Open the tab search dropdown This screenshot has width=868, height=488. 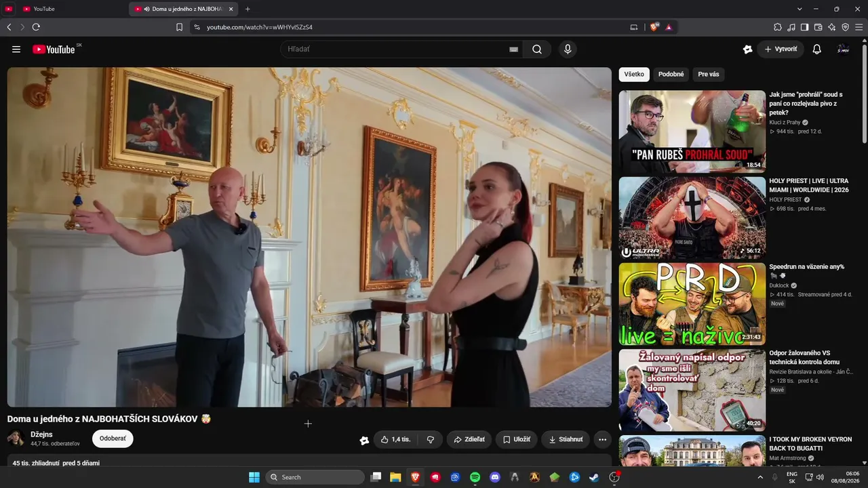click(x=800, y=9)
